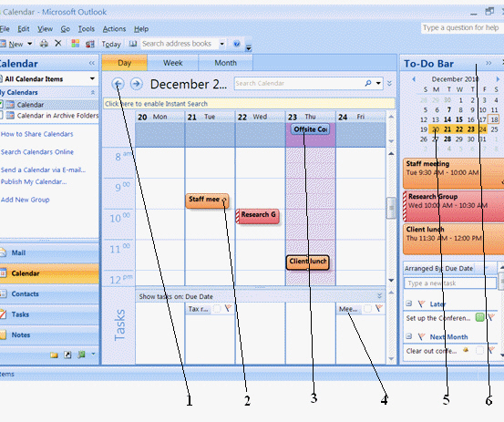504x422 pixels.
Task: Click the reminder bell on Clear out conference task
Action: click(466, 350)
